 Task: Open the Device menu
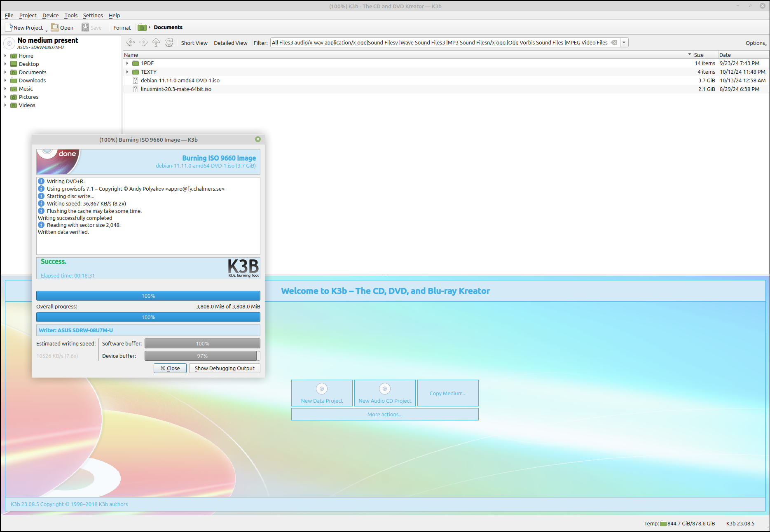[x=50, y=16]
